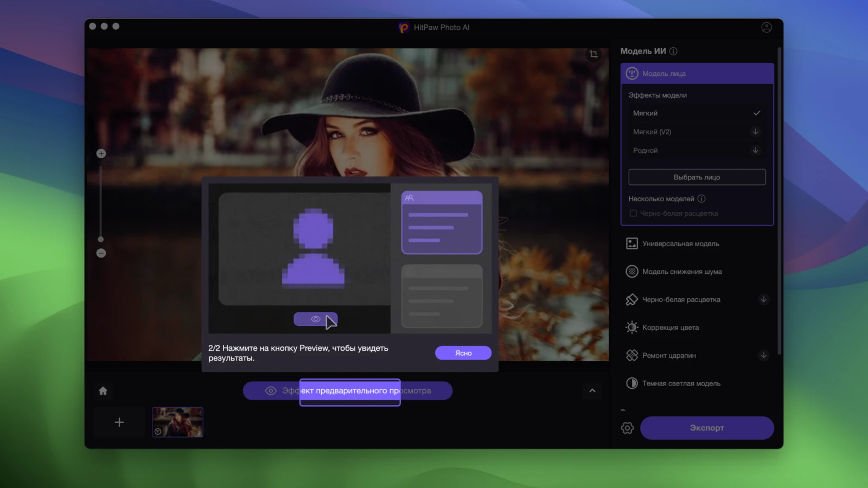Viewport: 868px width, 488px height.
Task: Go to home screen via house icon
Action: tap(103, 391)
